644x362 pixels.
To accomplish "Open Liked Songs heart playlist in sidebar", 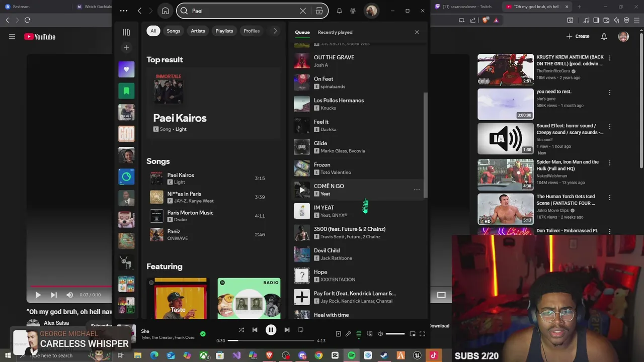I will tap(126, 69).
